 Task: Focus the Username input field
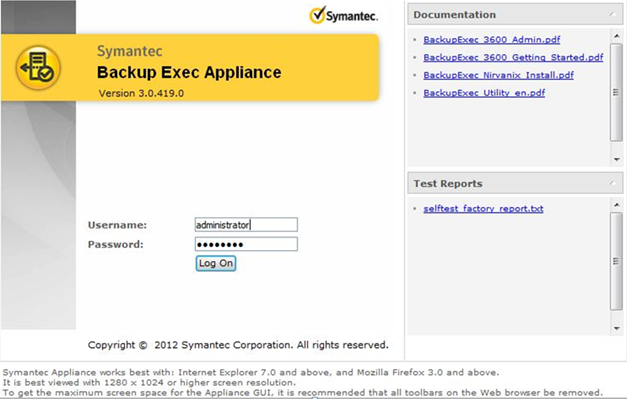pyautogui.click(x=246, y=224)
